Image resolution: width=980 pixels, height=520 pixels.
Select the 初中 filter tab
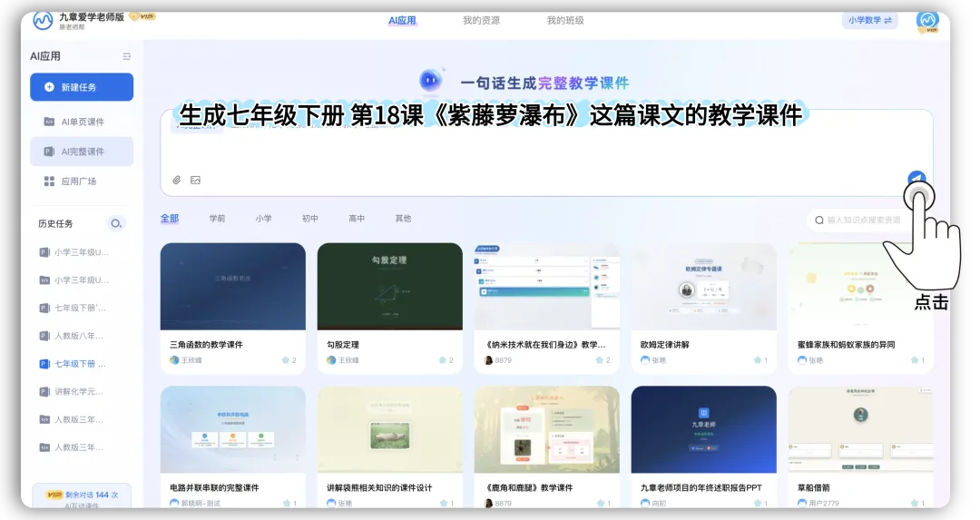coord(310,218)
